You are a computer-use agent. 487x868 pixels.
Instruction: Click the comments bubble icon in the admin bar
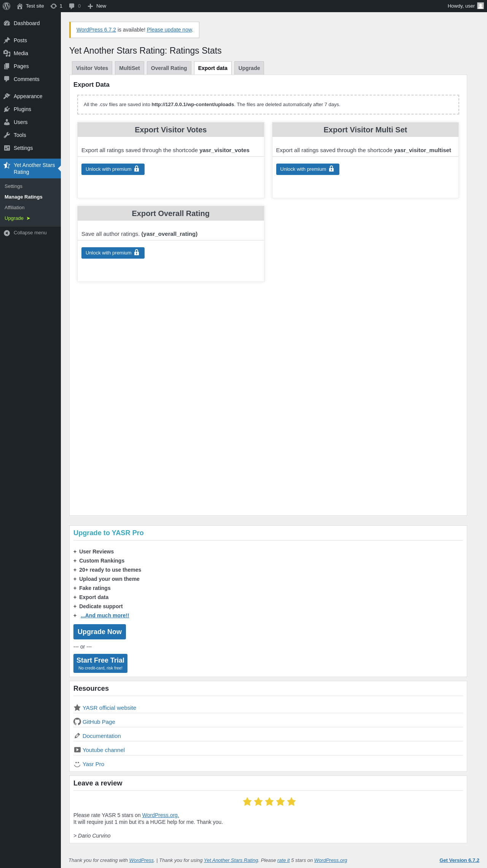72,6
